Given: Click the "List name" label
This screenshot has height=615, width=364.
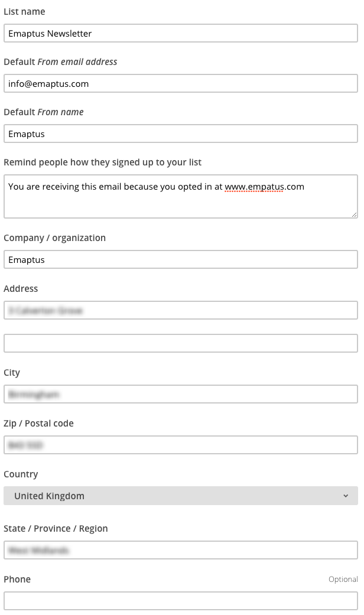Looking at the screenshot, I should coord(24,12).
